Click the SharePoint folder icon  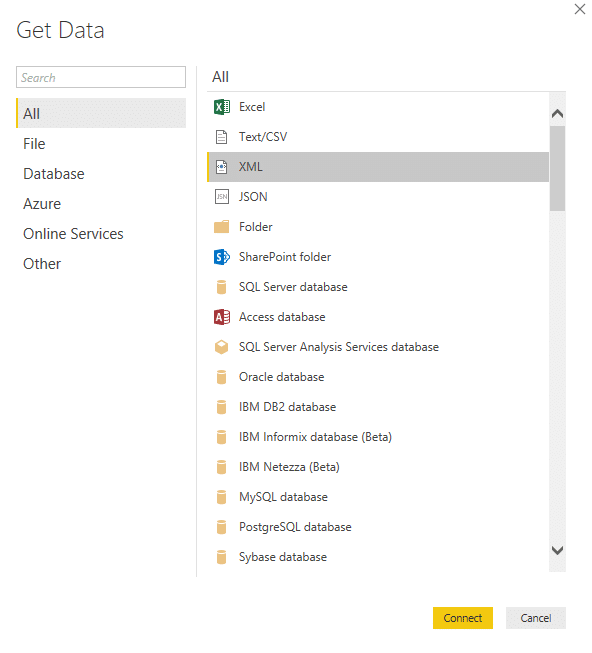tap(221, 257)
